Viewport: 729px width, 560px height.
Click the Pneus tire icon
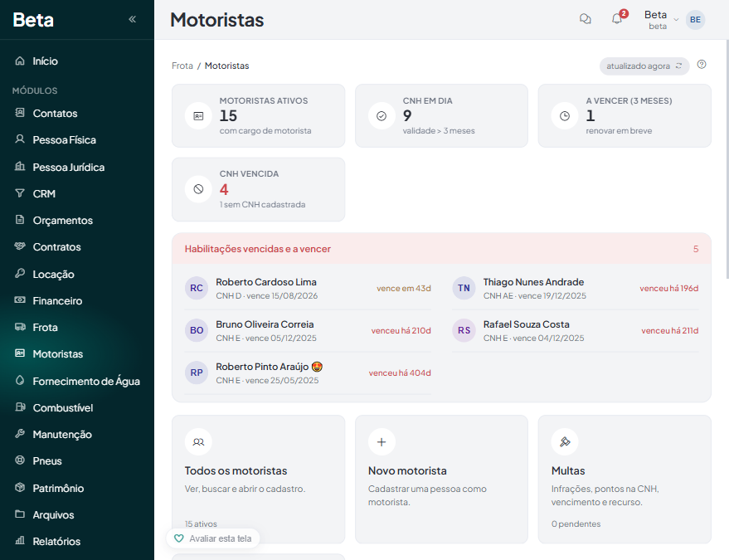click(20, 460)
